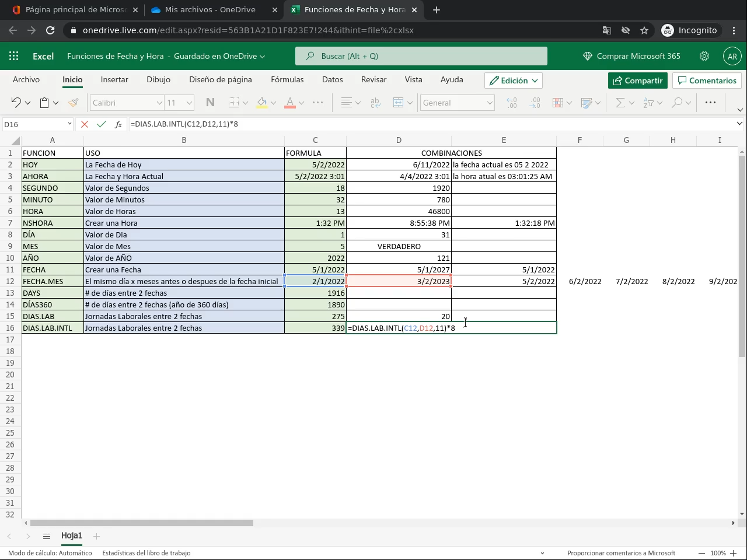Click the Undo arrow icon
747x560 pixels.
pyautogui.click(x=16, y=103)
